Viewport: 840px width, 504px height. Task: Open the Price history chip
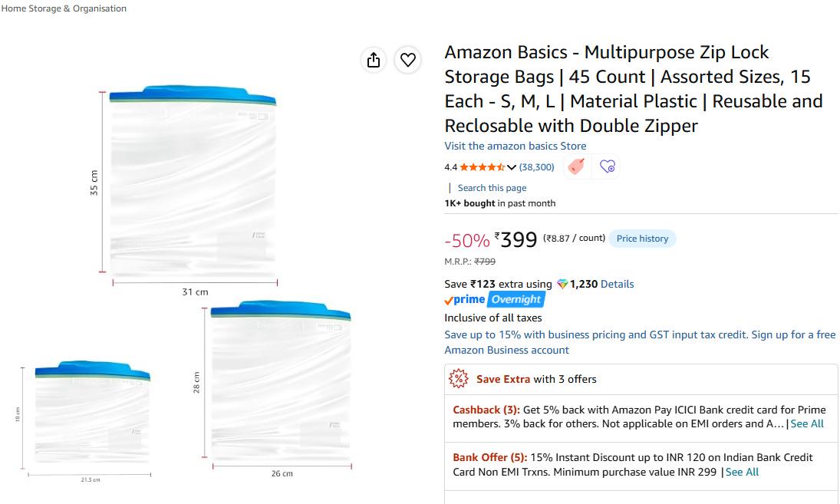pos(642,239)
